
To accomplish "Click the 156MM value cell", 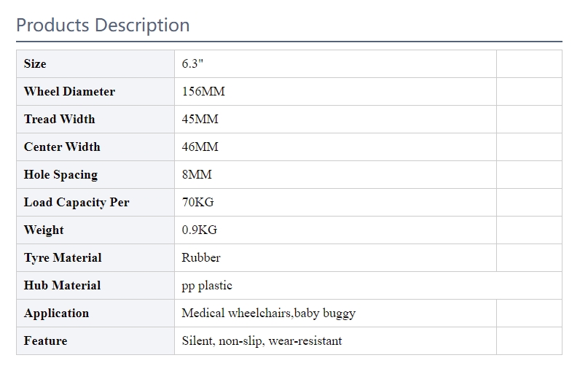I will tap(335, 92).
